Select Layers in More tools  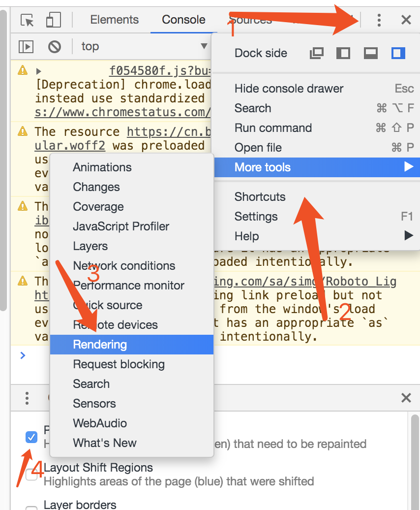[132, 246]
